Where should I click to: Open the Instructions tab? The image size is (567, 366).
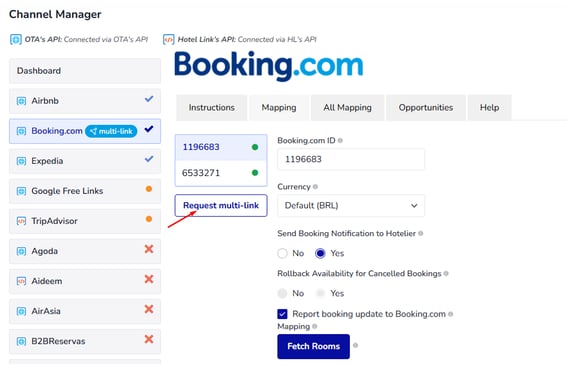coord(212,107)
